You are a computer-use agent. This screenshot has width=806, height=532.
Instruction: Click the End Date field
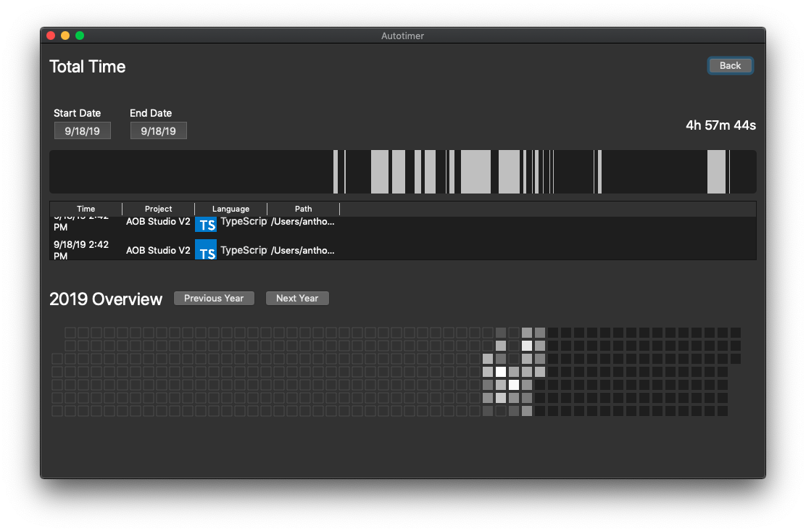click(x=159, y=131)
